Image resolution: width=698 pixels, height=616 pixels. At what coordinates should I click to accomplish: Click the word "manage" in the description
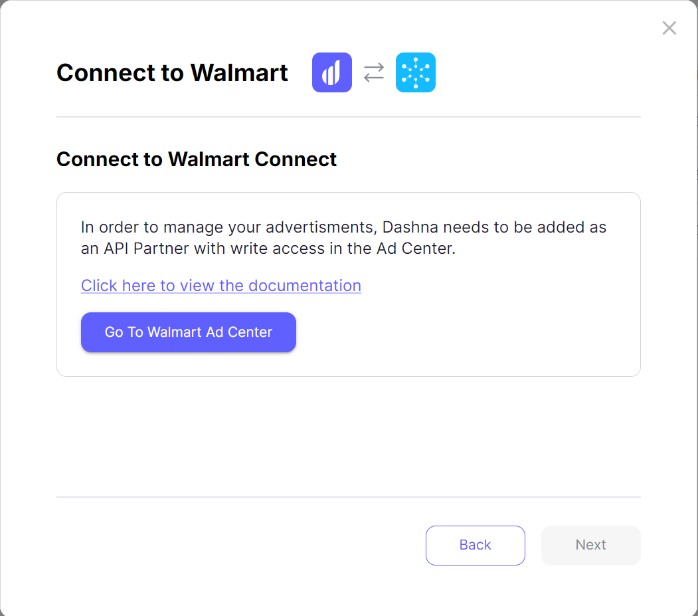[x=193, y=227]
